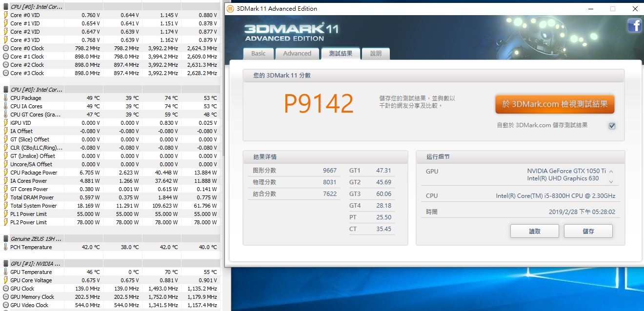This screenshot has width=644, height=311.
Task: Select the CPU Package Power lightning icon
Action: [5, 173]
